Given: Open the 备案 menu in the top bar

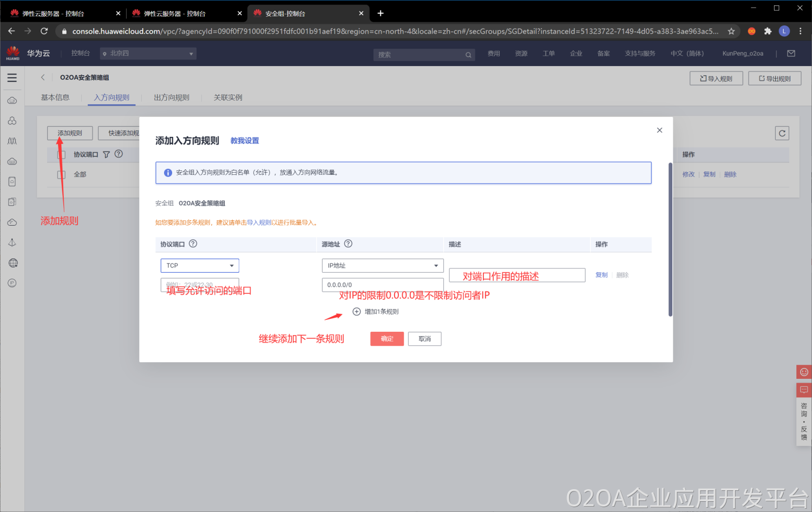Looking at the screenshot, I should [x=604, y=54].
